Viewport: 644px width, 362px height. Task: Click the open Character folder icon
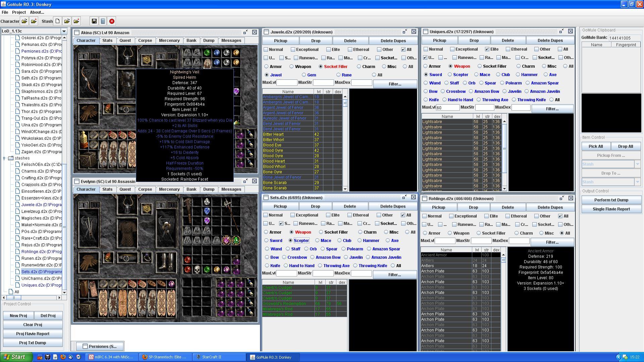point(24,21)
